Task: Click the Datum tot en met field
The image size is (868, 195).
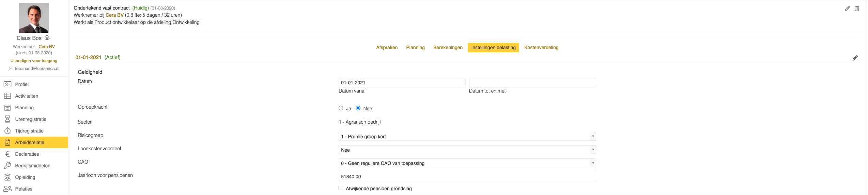Action: click(532, 83)
